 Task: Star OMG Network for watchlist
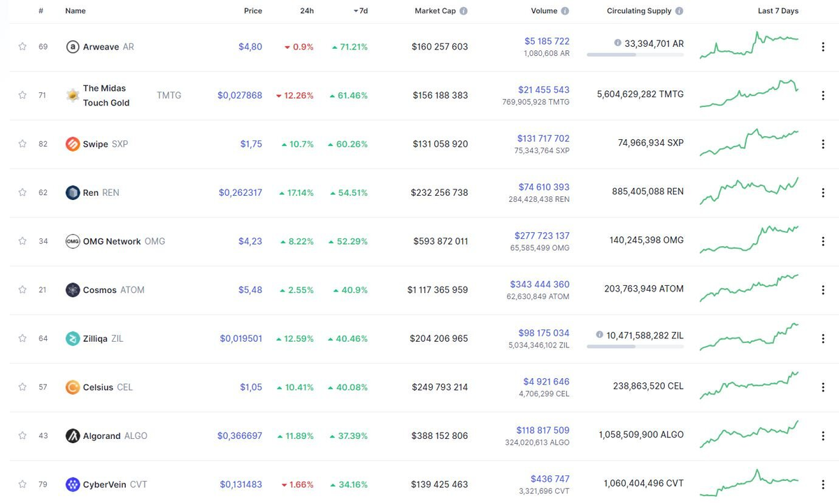(22, 241)
